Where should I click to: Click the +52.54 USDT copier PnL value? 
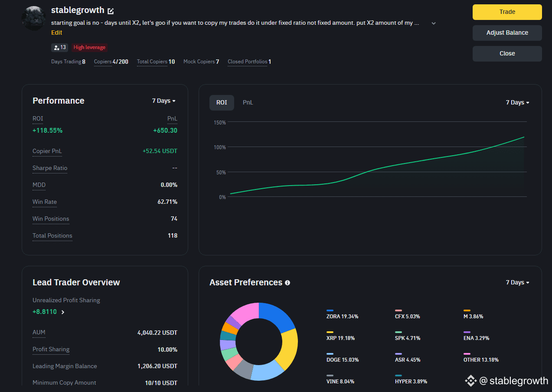[x=160, y=151]
